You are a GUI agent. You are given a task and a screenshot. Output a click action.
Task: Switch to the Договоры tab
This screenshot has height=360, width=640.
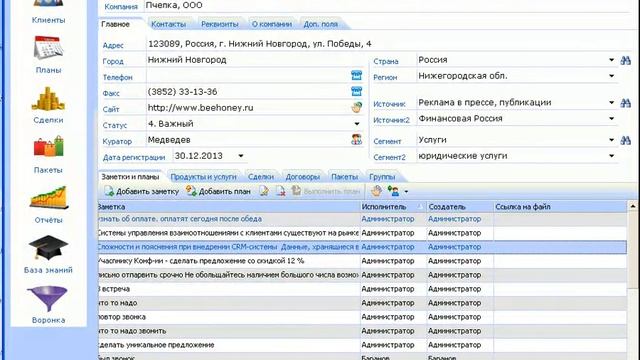[302, 177]
